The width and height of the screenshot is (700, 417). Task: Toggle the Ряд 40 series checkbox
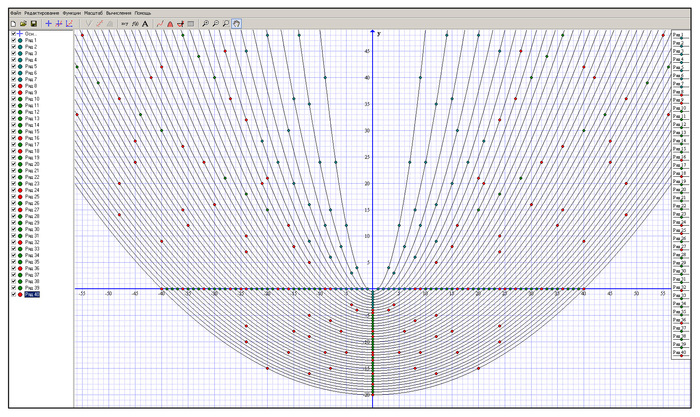point(12,295)
